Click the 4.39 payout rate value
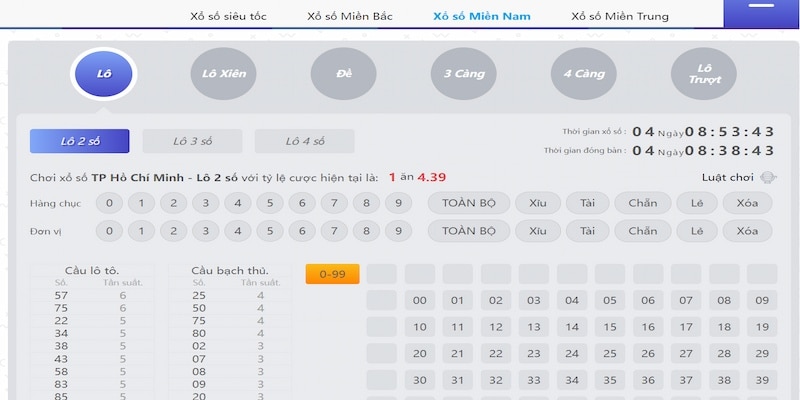Image resolution: width=800 pixels, height=400 pixels. click(432, 178)
